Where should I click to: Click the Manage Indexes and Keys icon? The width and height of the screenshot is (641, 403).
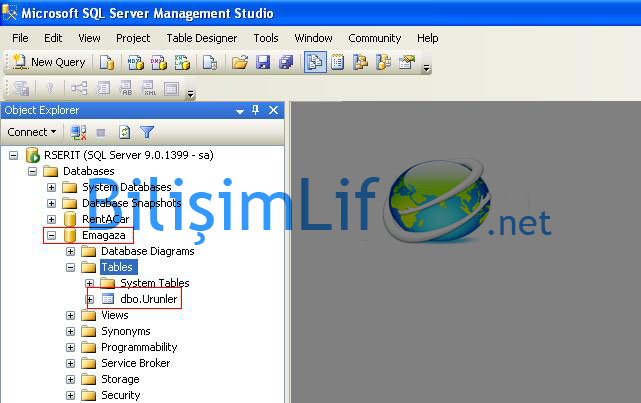103,88
